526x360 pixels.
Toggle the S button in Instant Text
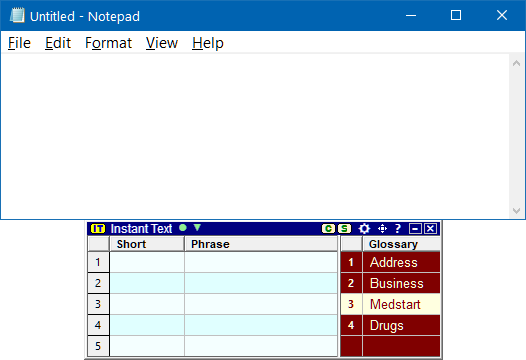pos(344,229)
